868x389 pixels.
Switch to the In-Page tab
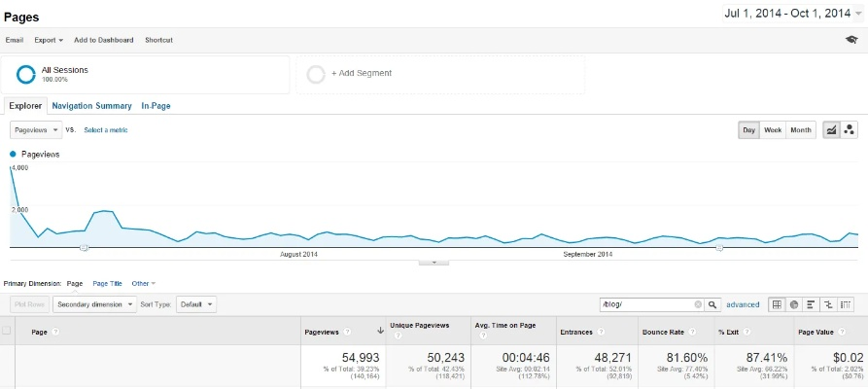[156, 106]
